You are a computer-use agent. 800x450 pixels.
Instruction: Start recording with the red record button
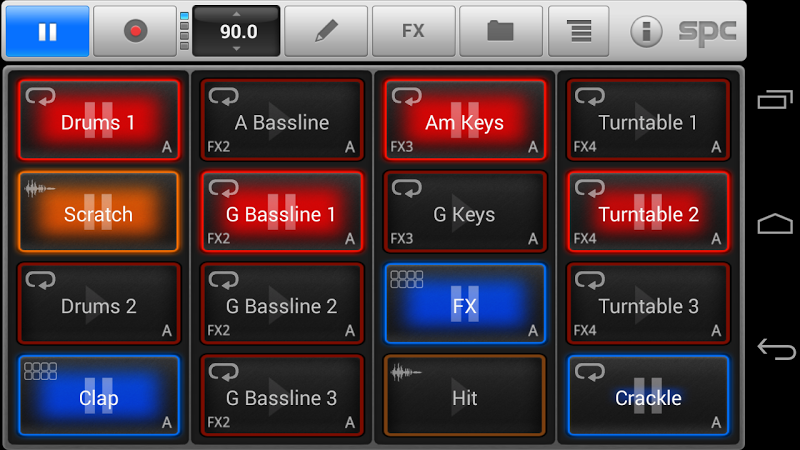pyautogui.click(x=135, y=31)
